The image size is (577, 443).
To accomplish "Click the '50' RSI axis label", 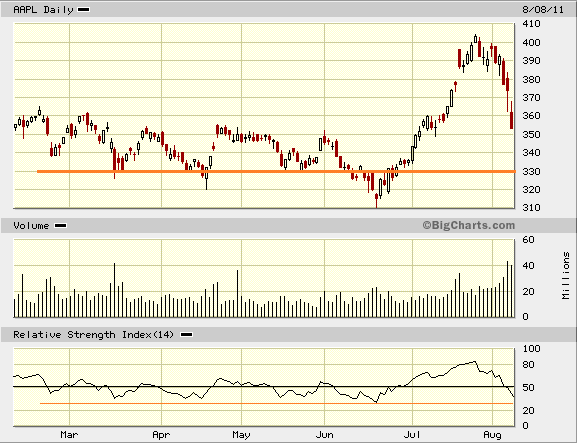I will click(x=528, y=387).
